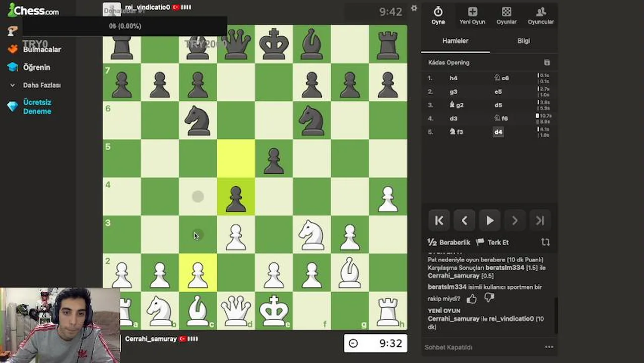Click the chat panel scrollbar
644x363 pixels.
pos(556,315)
